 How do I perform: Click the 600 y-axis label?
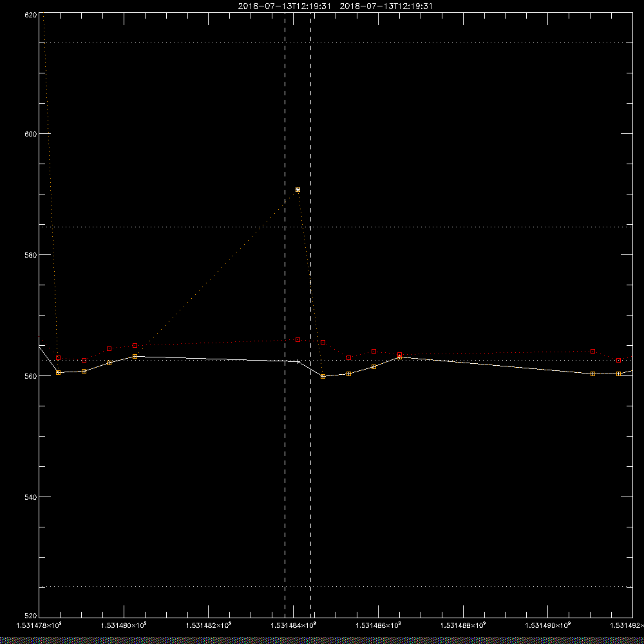click(x=32, y=134)
